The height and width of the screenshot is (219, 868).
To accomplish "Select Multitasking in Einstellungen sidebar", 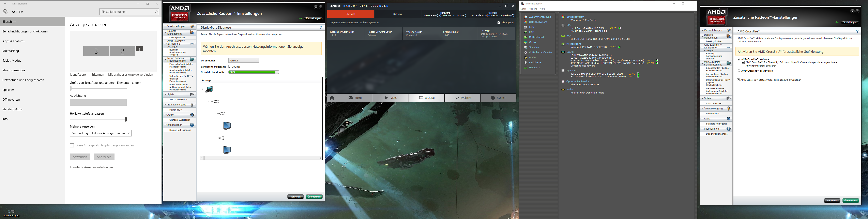I will click(x=33, y=51).
